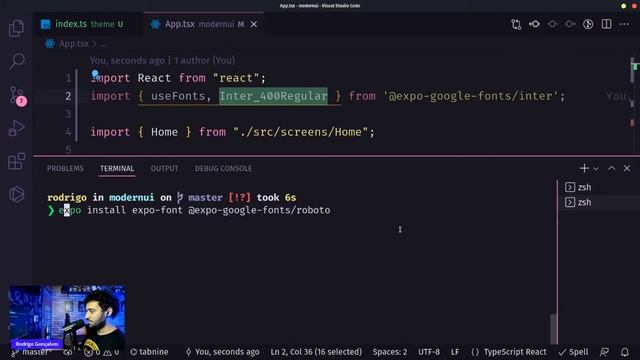Click the feedback icon in status bar
The width and height of the screenshot is (640, 360).
point(604,352)
